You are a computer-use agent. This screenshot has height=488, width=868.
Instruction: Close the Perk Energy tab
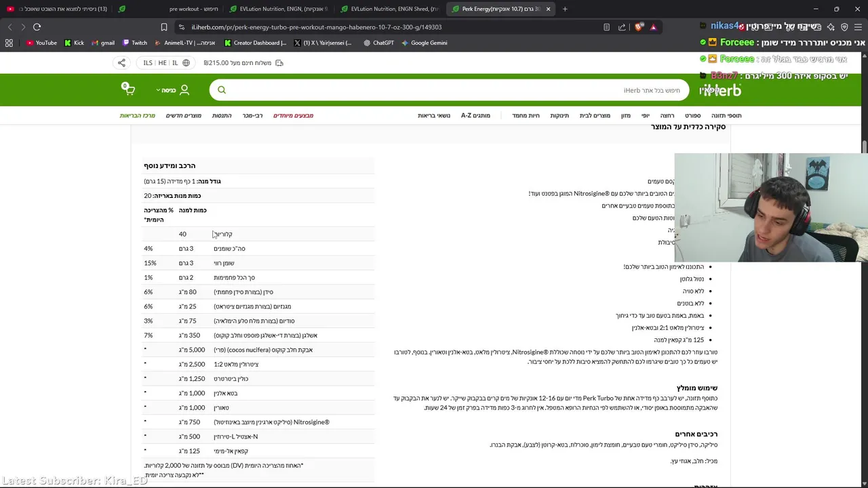pos(548,9)
